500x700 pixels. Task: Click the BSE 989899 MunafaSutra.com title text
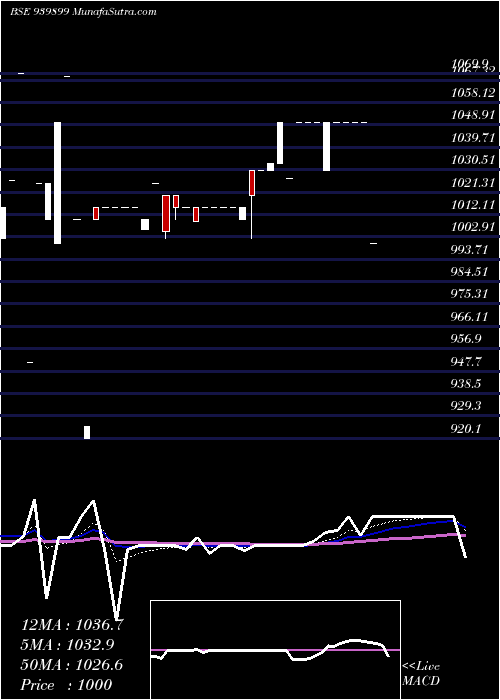click(x=83, y=12)
